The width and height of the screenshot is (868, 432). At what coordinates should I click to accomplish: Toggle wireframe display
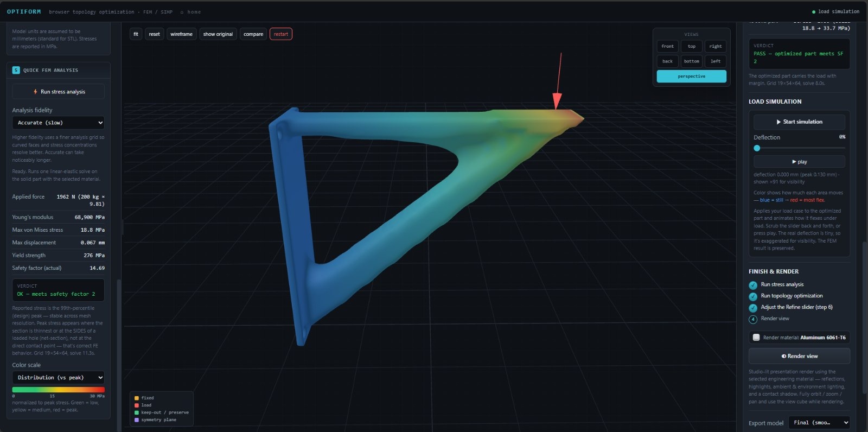click(x=181, y=34)
